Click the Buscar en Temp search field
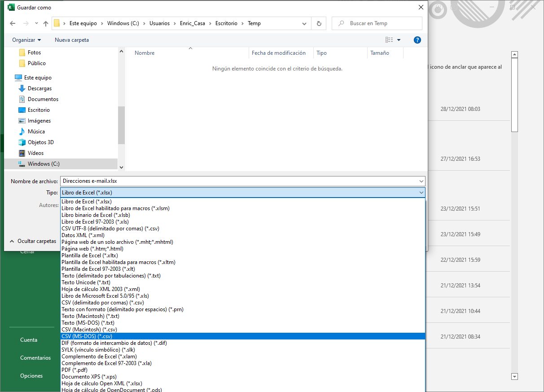Viewport: 544px width, 392px height. pyautogui.click(x=377, y=23)
